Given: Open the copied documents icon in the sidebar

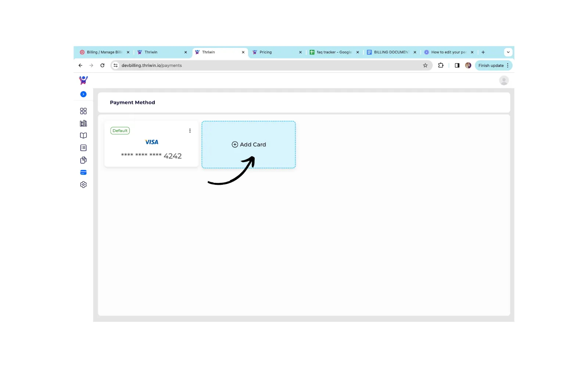Looking at the screenshot, I should [83, 160].
